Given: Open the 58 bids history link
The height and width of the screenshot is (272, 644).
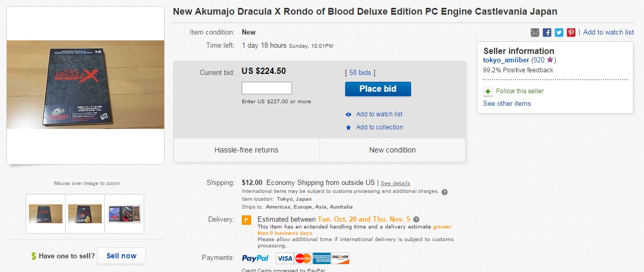Looking at the screenshot, I should point(360,73).
